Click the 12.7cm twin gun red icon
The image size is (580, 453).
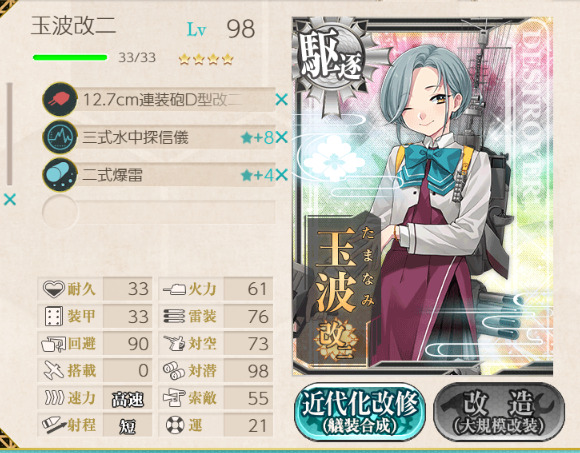tap(60, 99)
